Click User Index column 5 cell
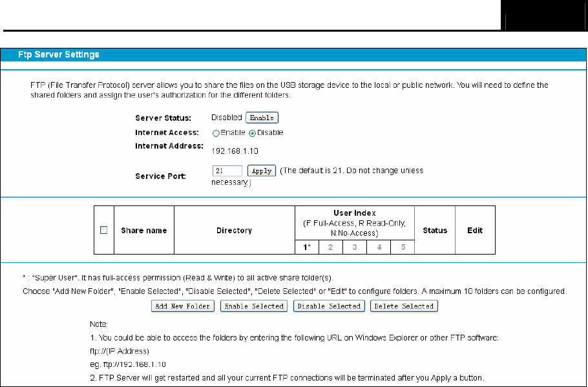 coord(403,247)
